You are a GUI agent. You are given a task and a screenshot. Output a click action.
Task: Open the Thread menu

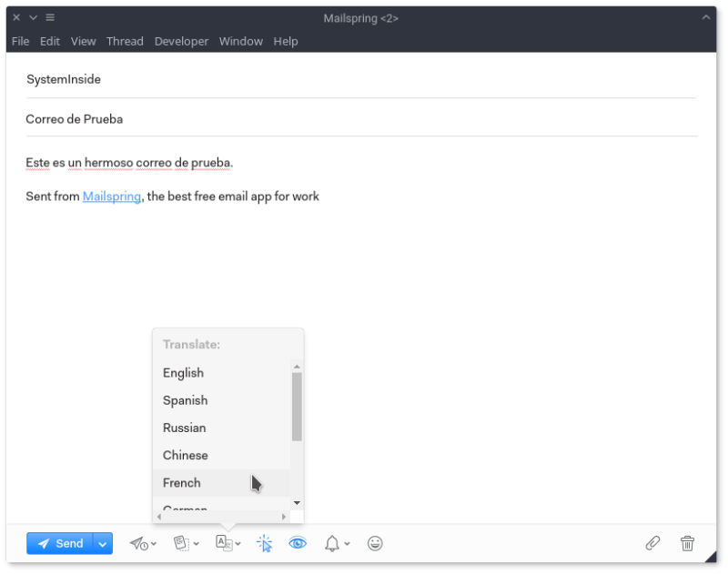[x=125, y=41]
